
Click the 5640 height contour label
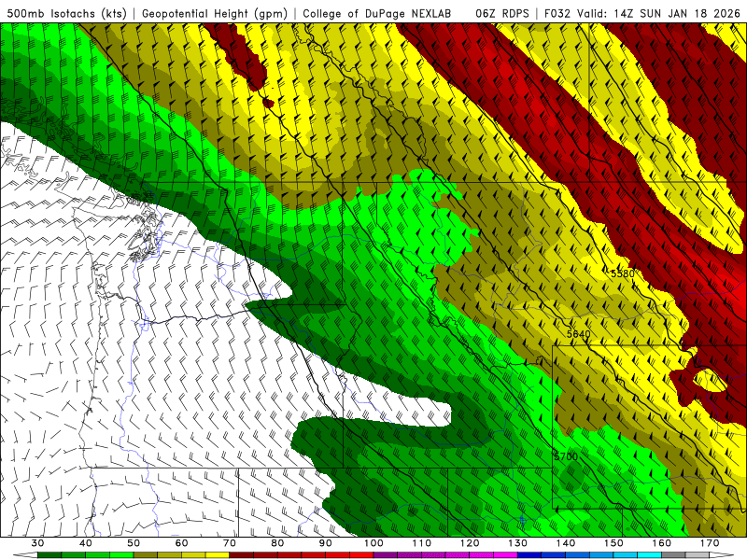(578, 334)
